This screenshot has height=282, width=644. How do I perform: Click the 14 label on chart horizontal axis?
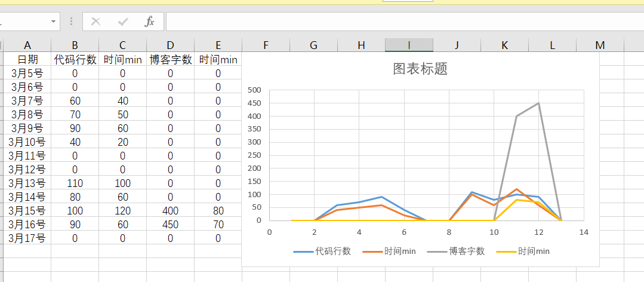pos(584,232)
